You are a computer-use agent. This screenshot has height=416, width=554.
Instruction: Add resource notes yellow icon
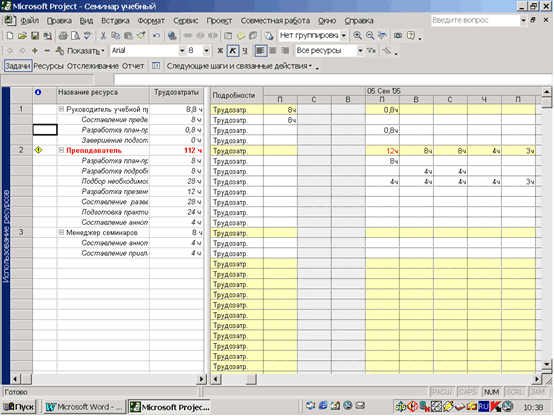tap(241, 36)
